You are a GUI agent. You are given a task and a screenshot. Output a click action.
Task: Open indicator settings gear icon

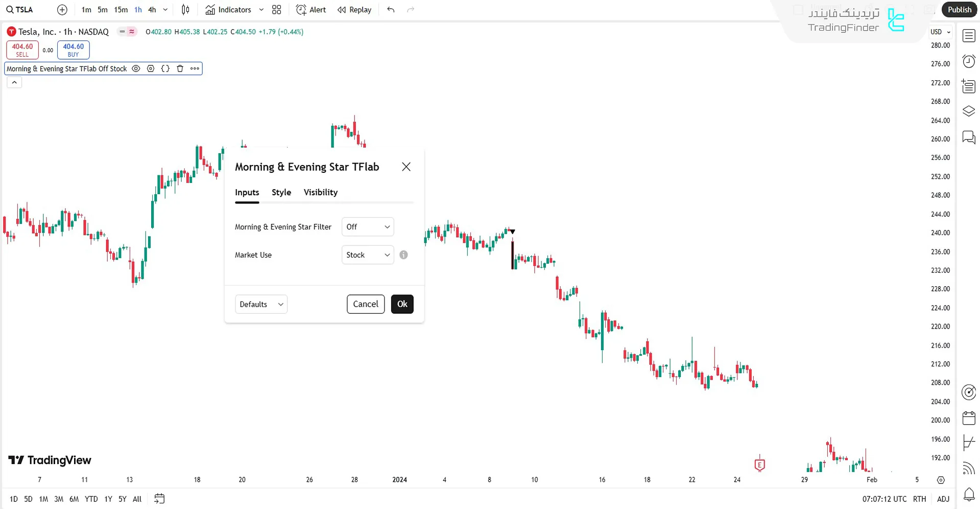coord(151,68)
